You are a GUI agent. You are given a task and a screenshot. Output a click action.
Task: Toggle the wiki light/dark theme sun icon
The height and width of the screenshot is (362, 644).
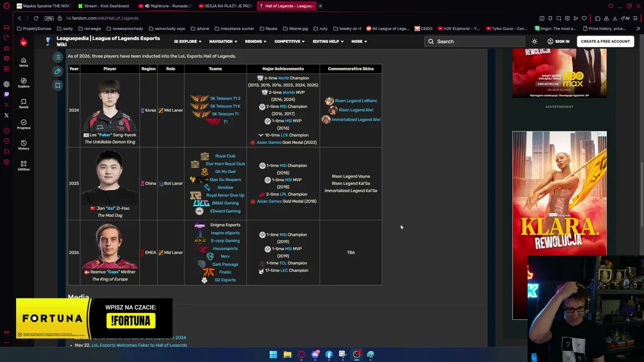pyautogui.click(x=534, y=42)
